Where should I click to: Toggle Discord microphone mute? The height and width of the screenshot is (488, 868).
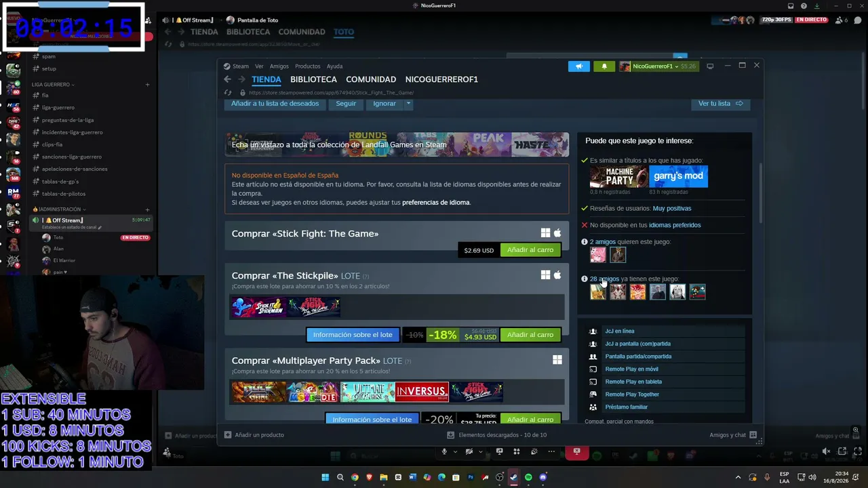(444, 451)
